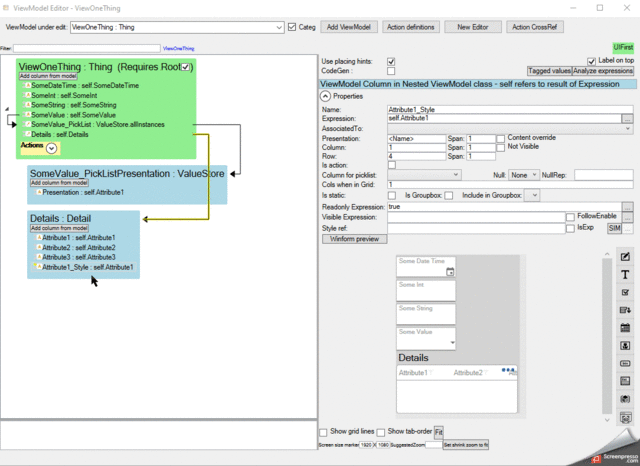Click the icon beside Presentation : self.Attribute1
The height and width of the screenshot is (466, 640).
[x=39, y=192]
